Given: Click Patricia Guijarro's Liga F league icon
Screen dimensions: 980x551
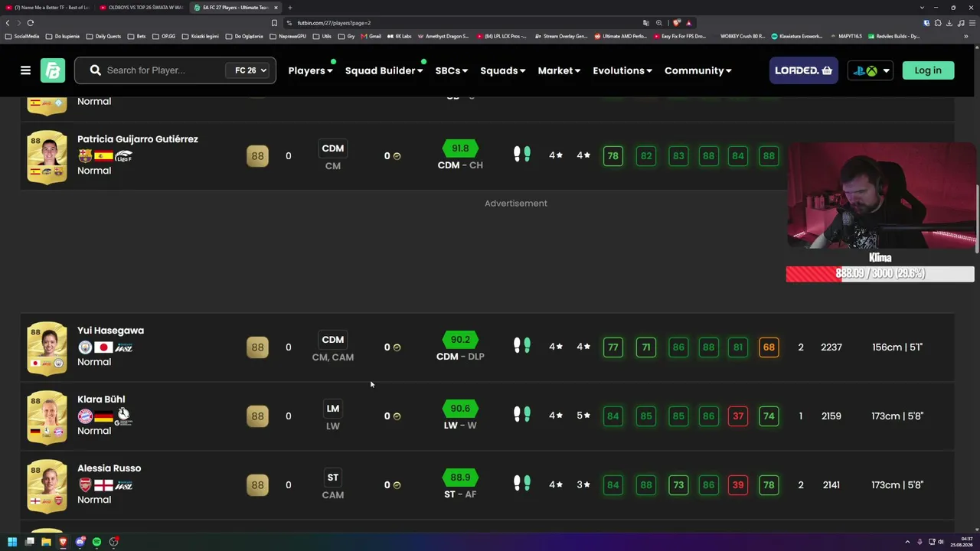Looking at the screenshot, I should pos(123,156).
